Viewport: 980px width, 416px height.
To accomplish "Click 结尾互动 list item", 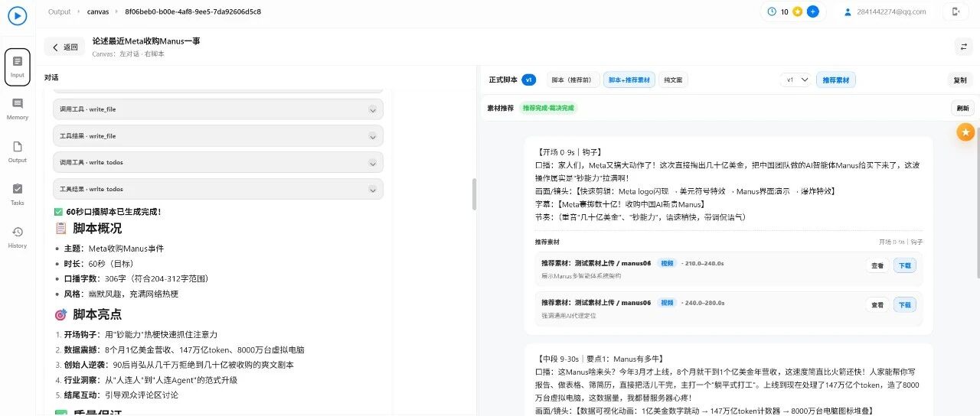I will coord(122,395).
